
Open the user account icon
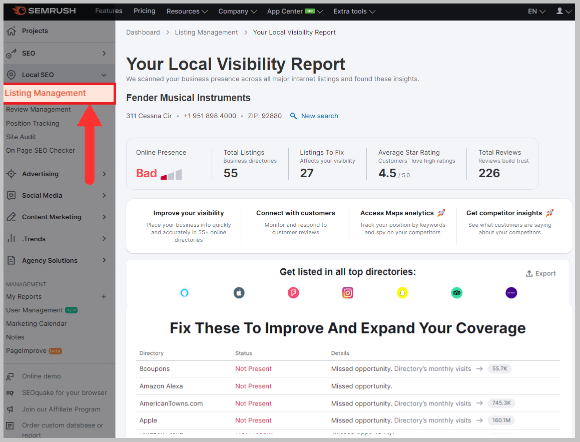(x=560, y=11)
